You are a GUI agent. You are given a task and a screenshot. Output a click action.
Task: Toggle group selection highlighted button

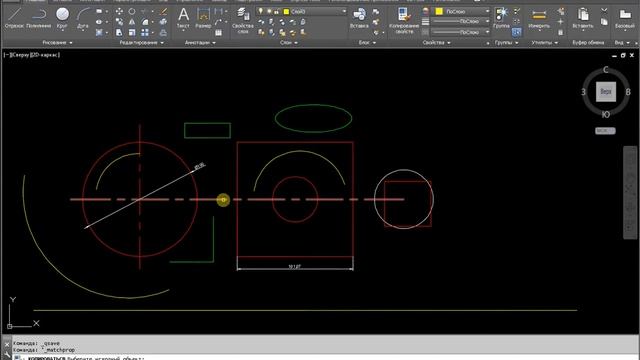coord(516,32)
